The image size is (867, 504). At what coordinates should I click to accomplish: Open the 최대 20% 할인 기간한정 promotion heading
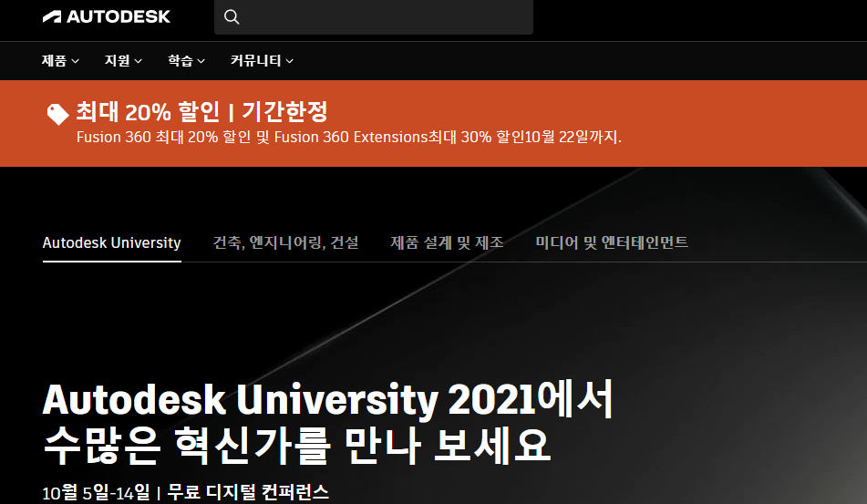coord(201,111)
